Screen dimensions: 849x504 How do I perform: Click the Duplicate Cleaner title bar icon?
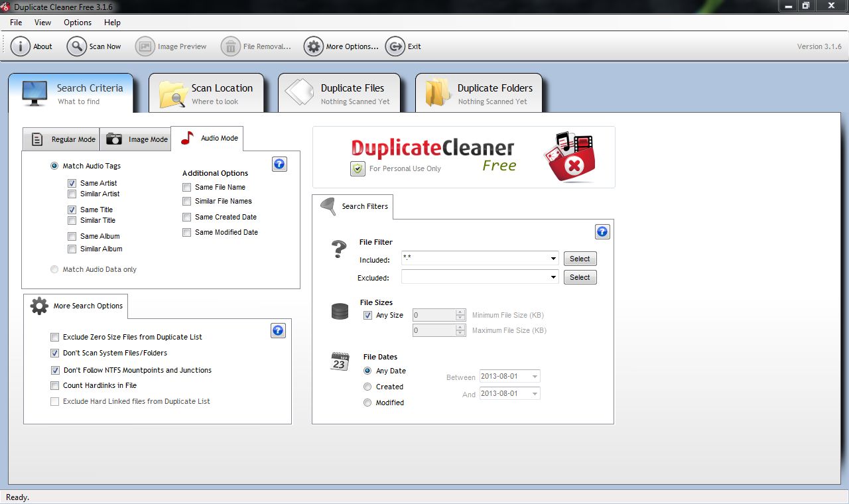5,7
